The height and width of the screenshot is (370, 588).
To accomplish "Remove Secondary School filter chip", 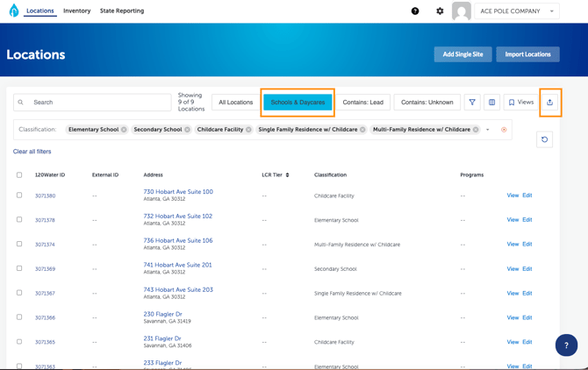I will tap(187, 130).
